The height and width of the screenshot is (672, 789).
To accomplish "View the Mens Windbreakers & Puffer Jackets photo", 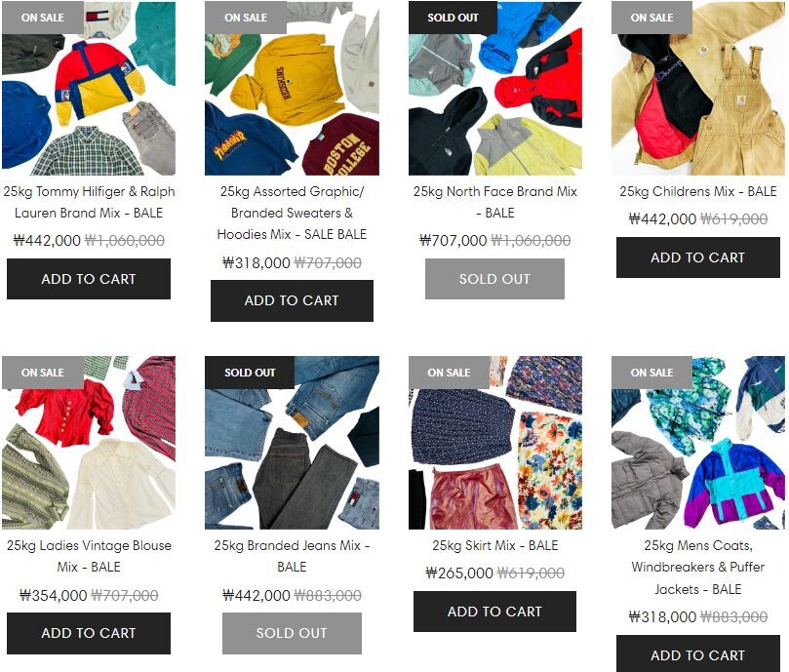I will [698, 443].
